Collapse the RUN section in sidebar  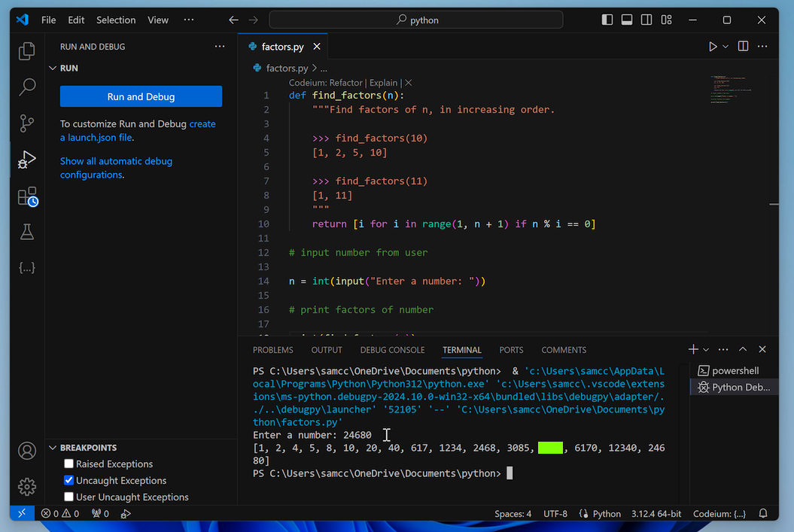53,68
